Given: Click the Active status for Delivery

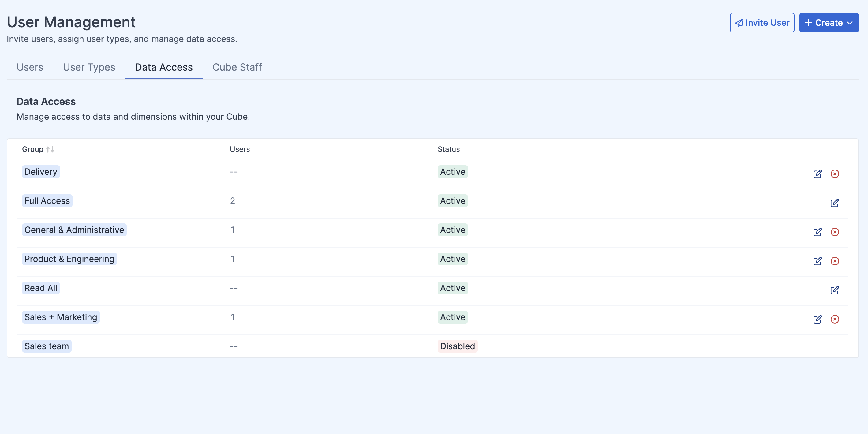Looking at the screenshot, I should [x=453, y=172].
